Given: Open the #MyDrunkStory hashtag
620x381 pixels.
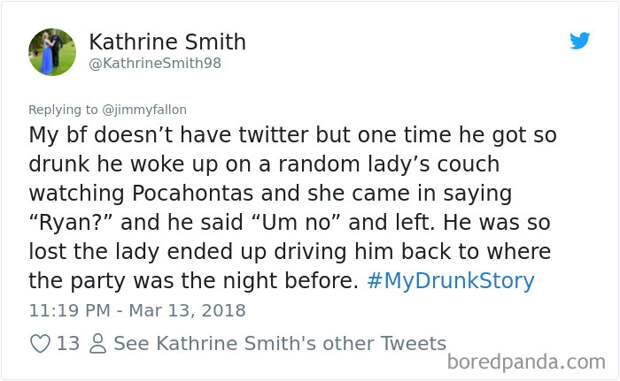Looking at the screenshot, I should (451, 281).
